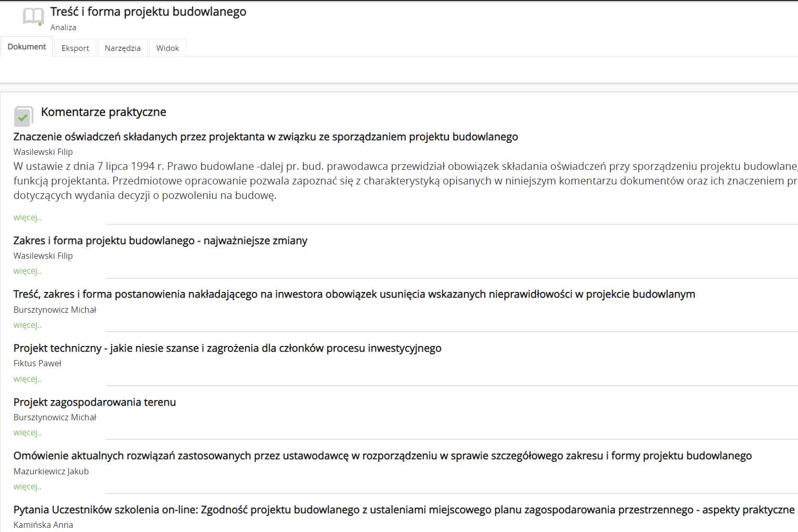
Task: Open 'Projekt zagospodarowania terenu' article
Action: 95,402
